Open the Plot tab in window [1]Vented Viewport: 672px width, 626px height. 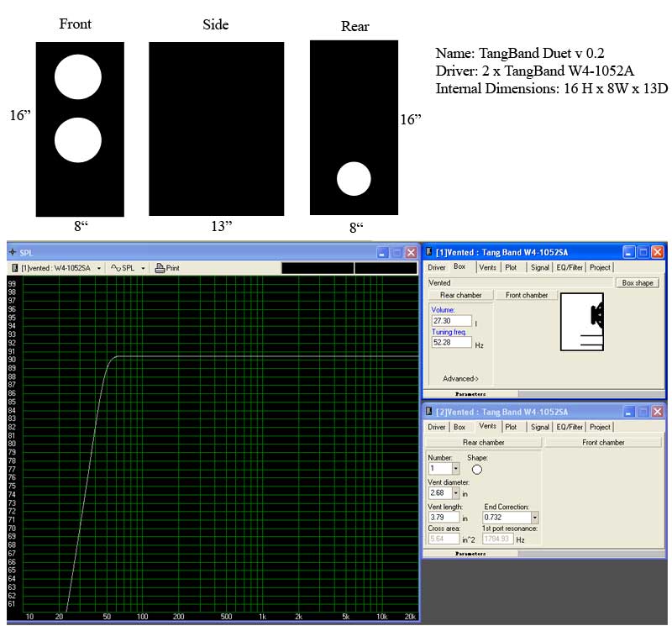pyautogui.click(x=511, y=267)
